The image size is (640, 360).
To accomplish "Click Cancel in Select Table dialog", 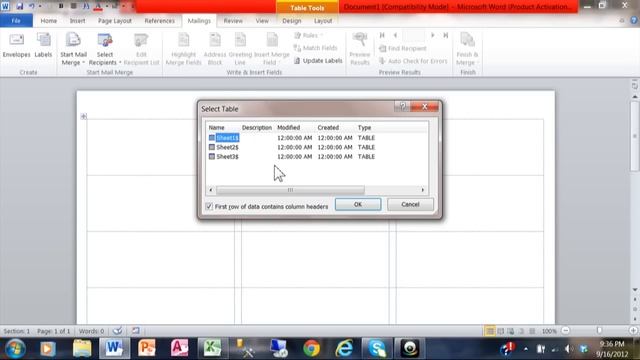I will (410, 204).
